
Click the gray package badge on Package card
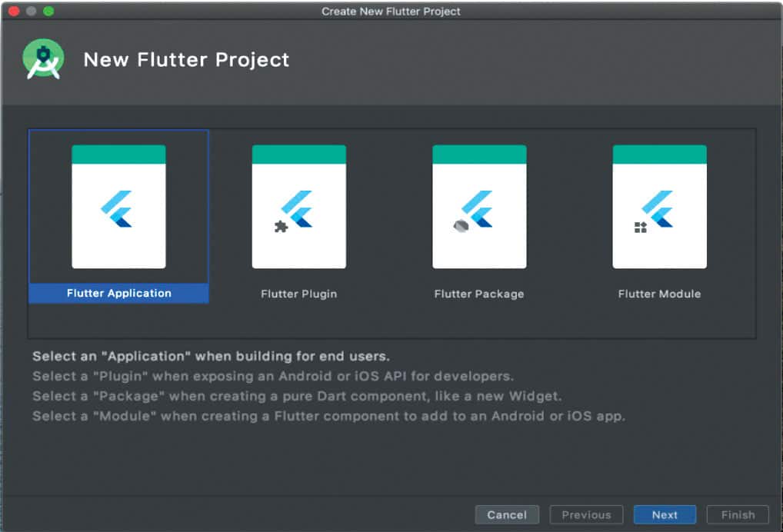coord(461,227)
